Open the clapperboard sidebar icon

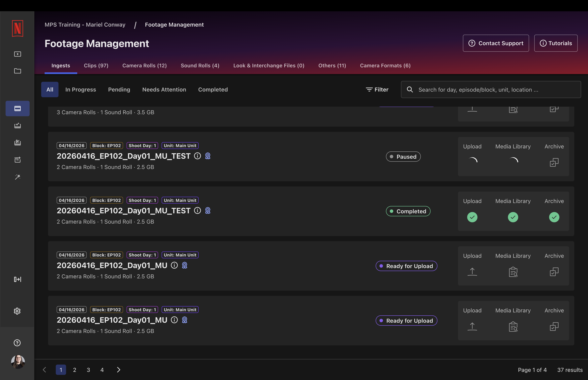click(18, 143)
